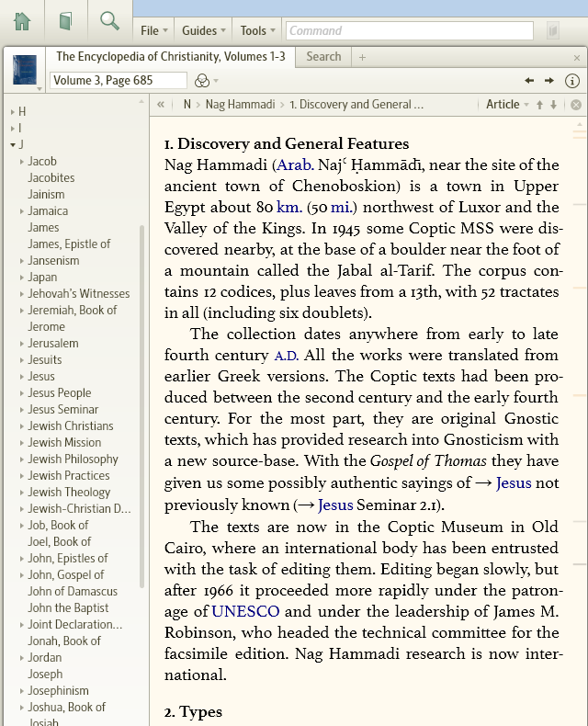Click the N breadcrumb
This screenshot has height=726, width=588.
[x=187, y=104]
